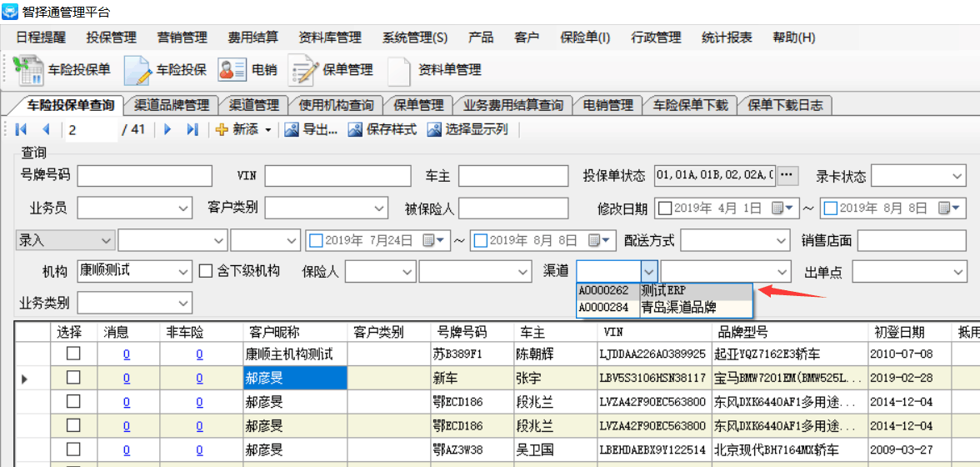Open calendar for 录入 end date 8月8日
The height and width of the screenshot is (467, 980).
pos(597,239)
